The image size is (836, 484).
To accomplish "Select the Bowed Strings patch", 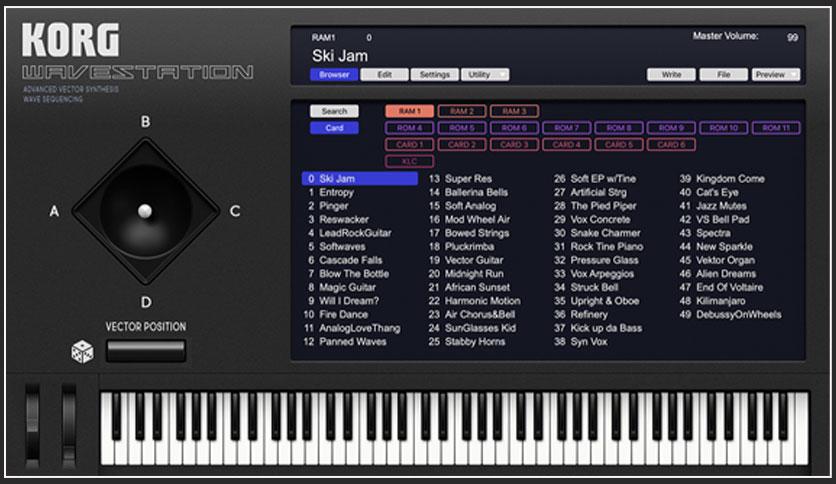I will [x=477, y=233].
